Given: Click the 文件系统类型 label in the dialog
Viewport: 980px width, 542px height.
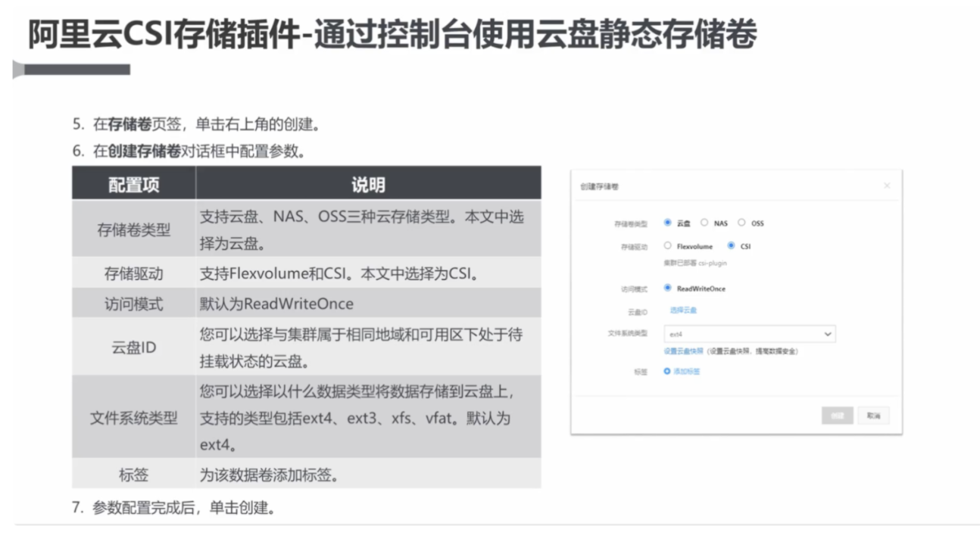Looking at the screenshot, I should click(628, 333).
